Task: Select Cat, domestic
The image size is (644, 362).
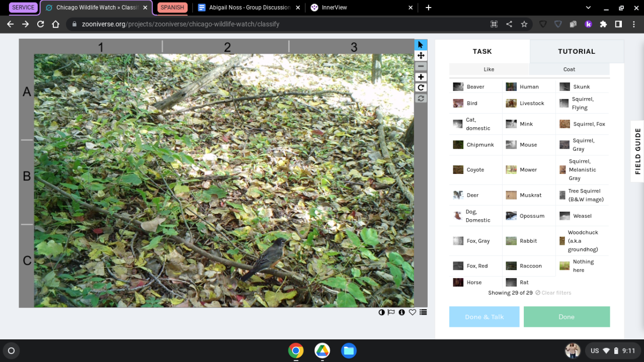Action: pos(476,124)
